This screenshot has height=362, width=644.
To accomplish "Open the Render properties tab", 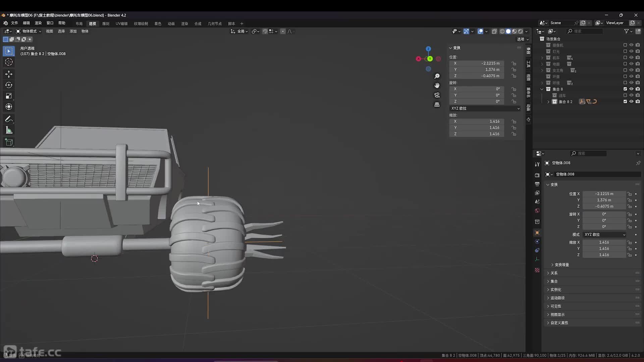I will pyautogui.click(x=537, y=175).
